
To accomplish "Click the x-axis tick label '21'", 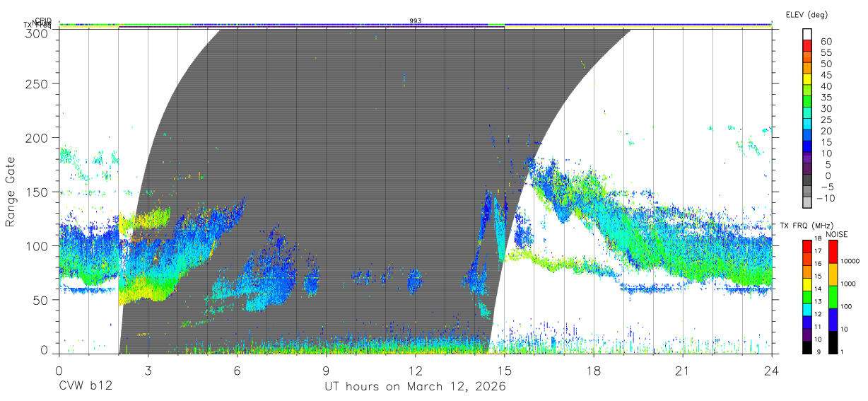I will (x=683, y=371).
